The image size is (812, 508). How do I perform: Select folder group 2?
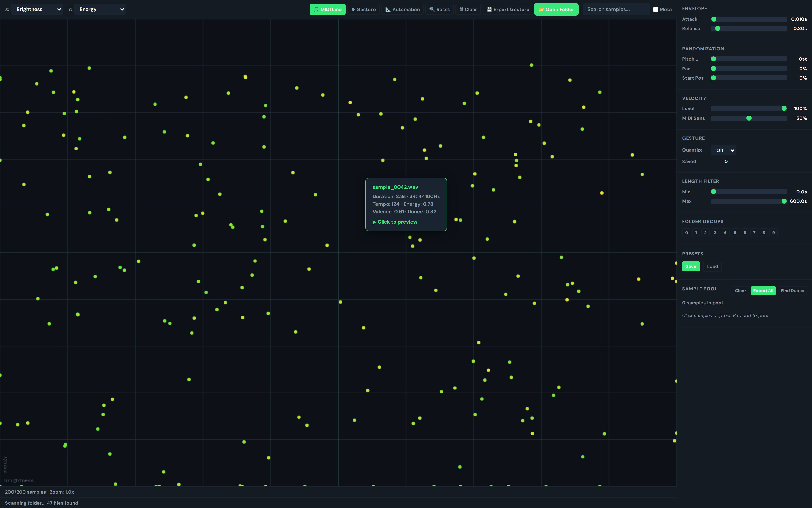[705, 232]
